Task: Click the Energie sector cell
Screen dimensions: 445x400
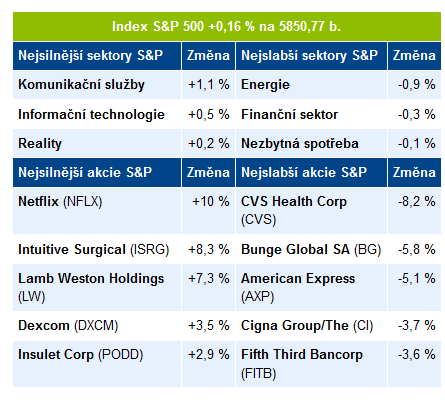Action: pyautogui.click(x=311, y=85)
